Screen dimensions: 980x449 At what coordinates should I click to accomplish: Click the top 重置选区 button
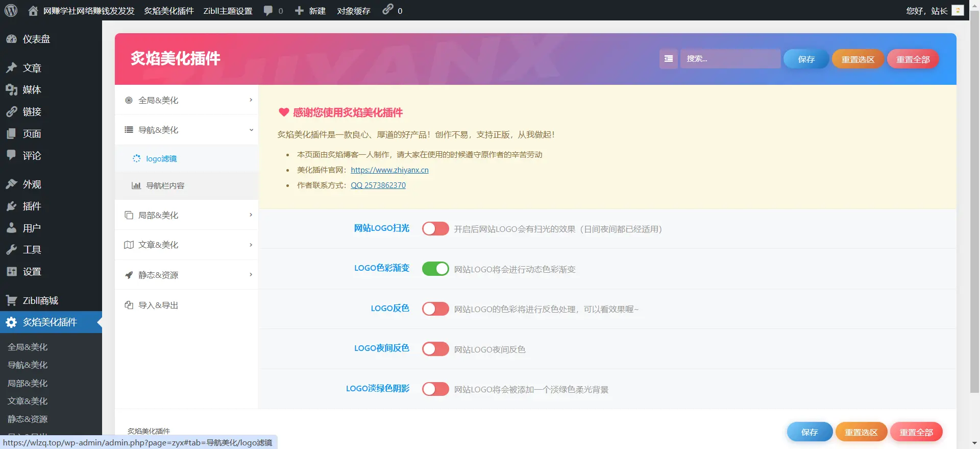858,59
